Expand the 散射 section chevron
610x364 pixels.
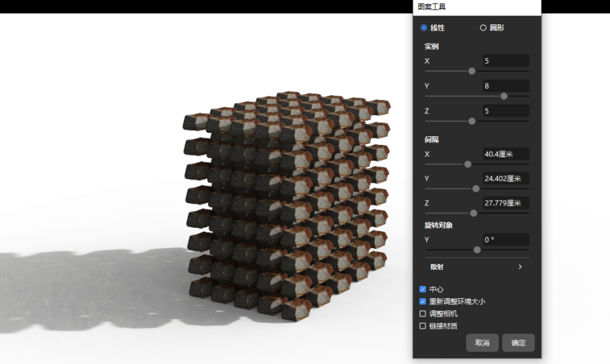(520, 267)
